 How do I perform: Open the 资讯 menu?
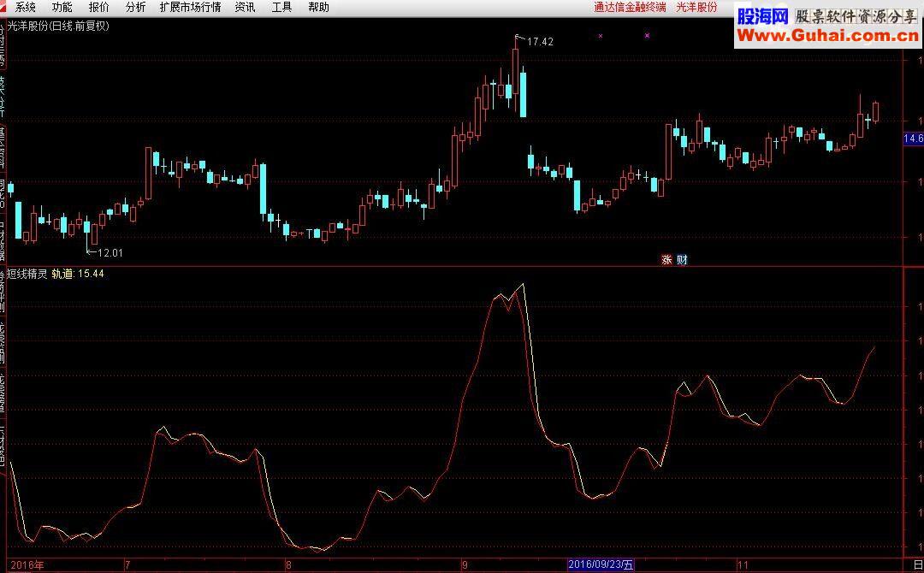coord(246,7)
